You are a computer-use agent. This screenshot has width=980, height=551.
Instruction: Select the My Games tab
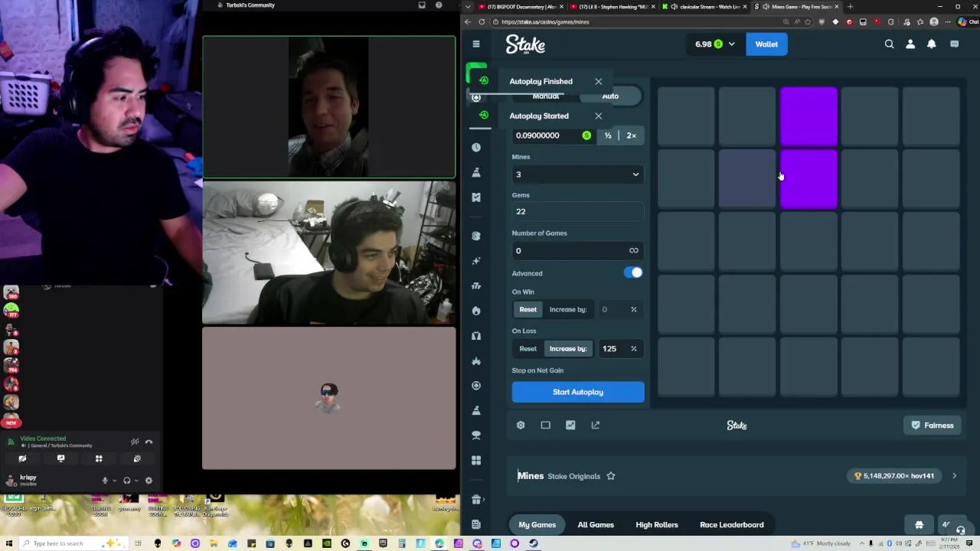(537, 525)
